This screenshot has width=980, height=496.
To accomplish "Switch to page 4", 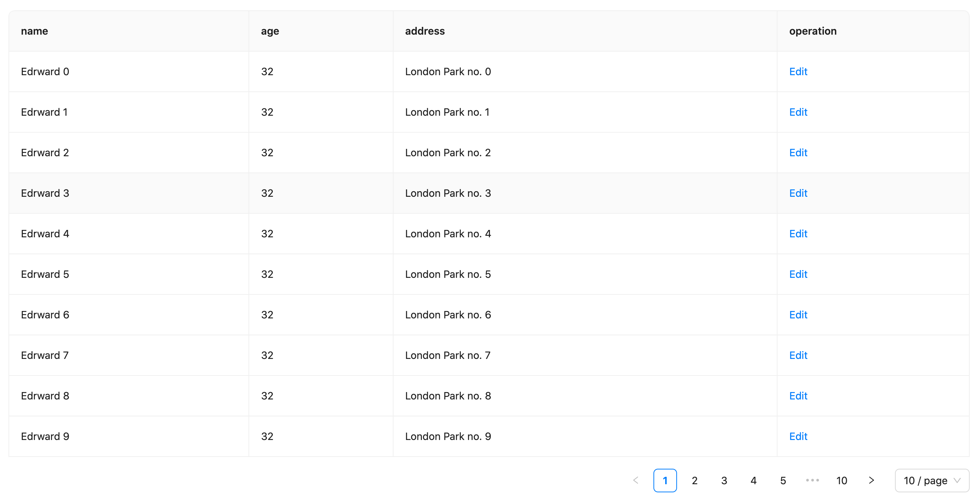I will (x=753, y=480).
